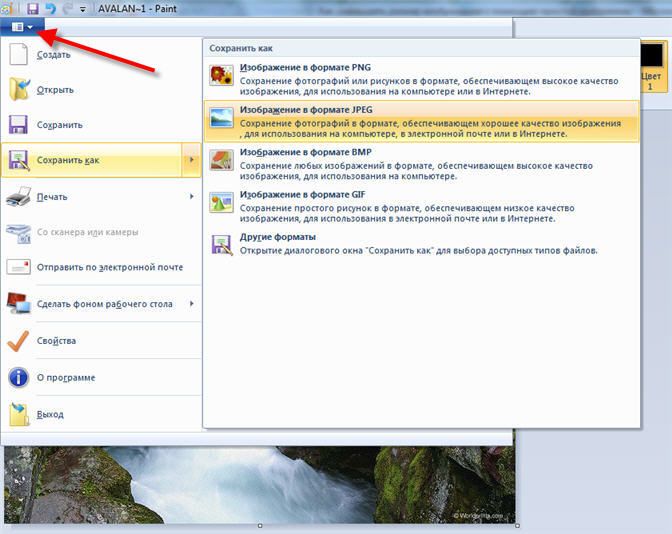Expand Сделать фоном рабочего стола submenu arrow
Viewport: 672px width, 534px height.
click(192, 303)
